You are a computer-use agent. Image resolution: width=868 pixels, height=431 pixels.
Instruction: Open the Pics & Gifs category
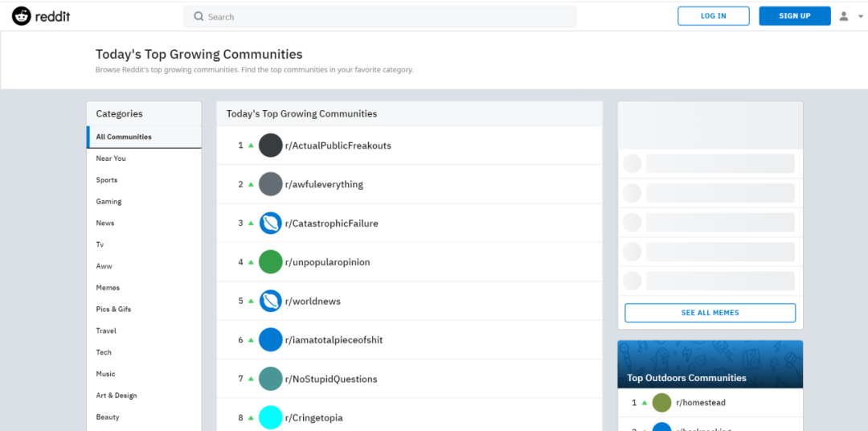click(x=113, y=310)
